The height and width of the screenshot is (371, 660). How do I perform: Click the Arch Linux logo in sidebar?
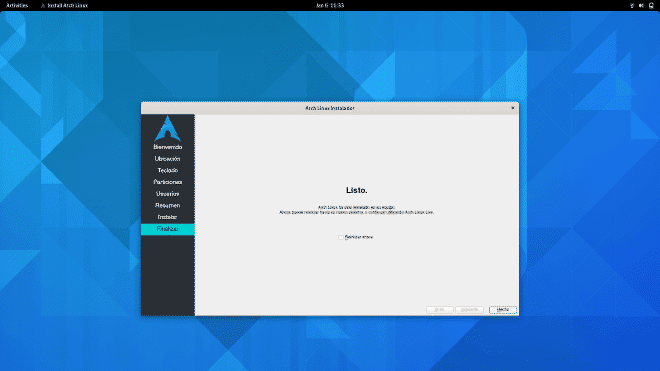pyautogui.click(x=168, y=128)
